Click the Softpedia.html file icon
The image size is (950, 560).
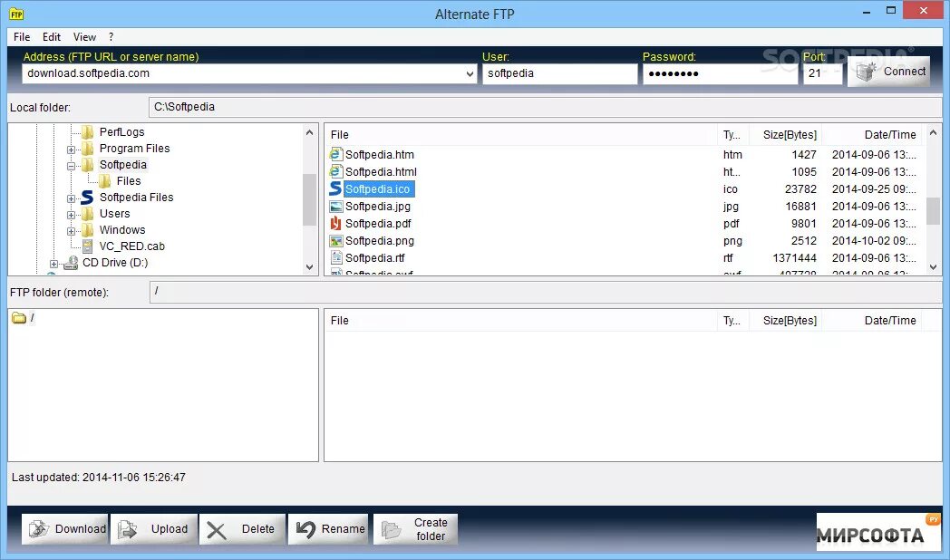pyautogui.click(x=335, y=171)
